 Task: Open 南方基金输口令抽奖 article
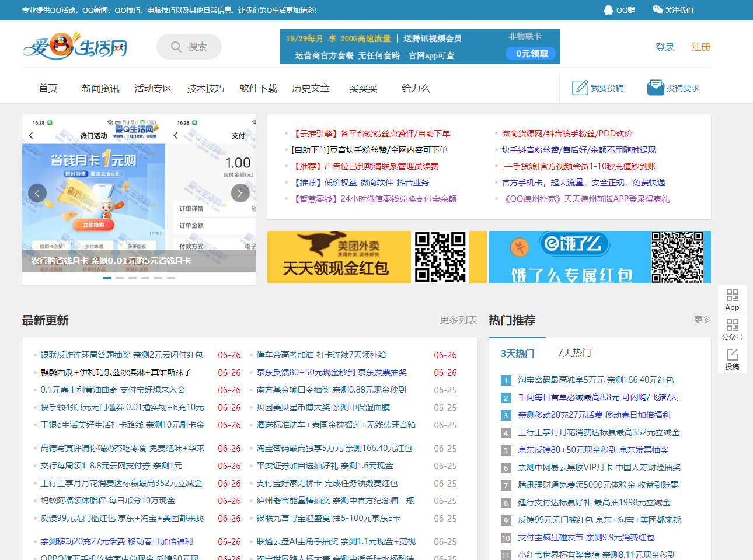(331, 390)
